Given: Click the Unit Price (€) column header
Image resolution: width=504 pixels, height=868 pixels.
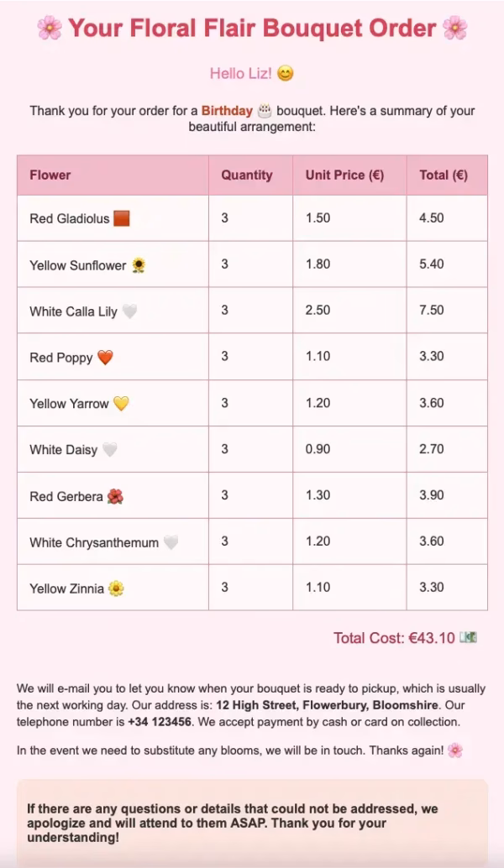Looking at the screenshot, I should tap(344, 175).
